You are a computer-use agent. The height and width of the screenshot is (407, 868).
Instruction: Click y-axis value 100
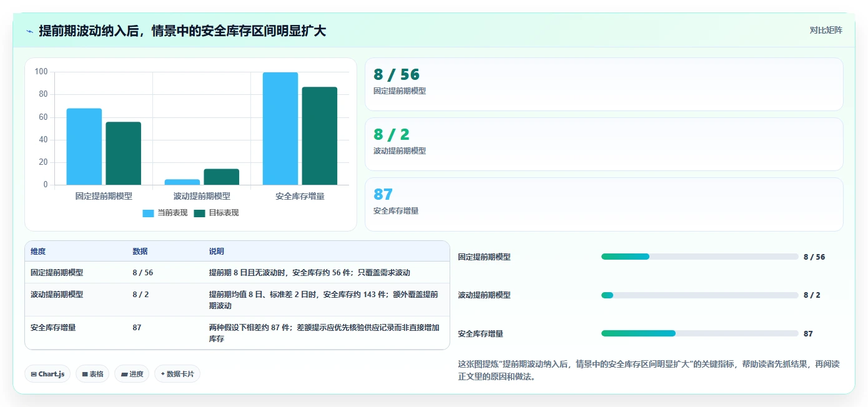click(x=41, y=72)
